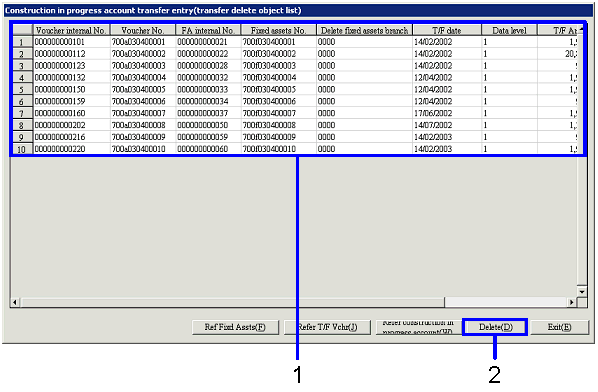Click the Voucher internal No. column header
The width and height of the screenshot is (598, 392).
71,30
